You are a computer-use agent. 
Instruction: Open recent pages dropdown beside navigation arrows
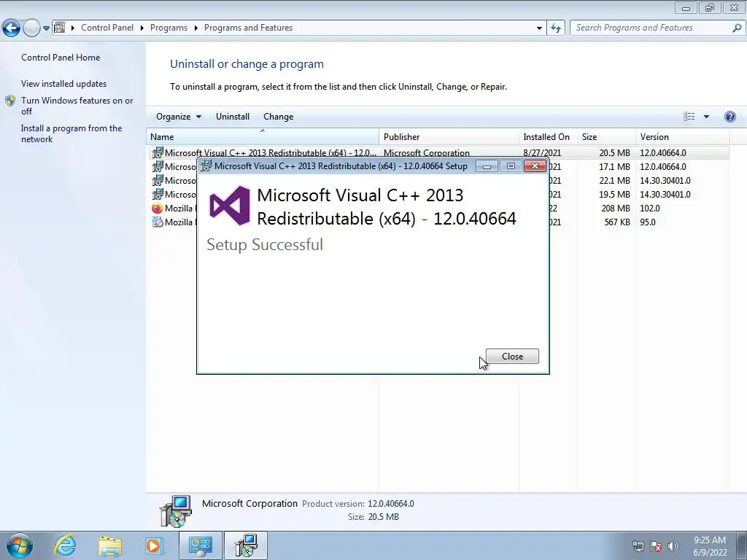(x=46, y=28)
